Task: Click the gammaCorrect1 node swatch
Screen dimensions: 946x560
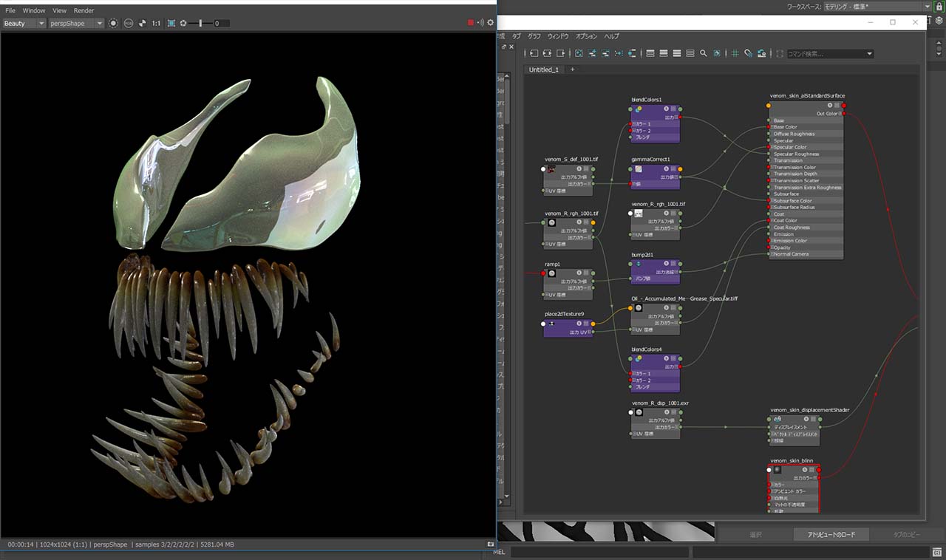Action: (638, 168)
